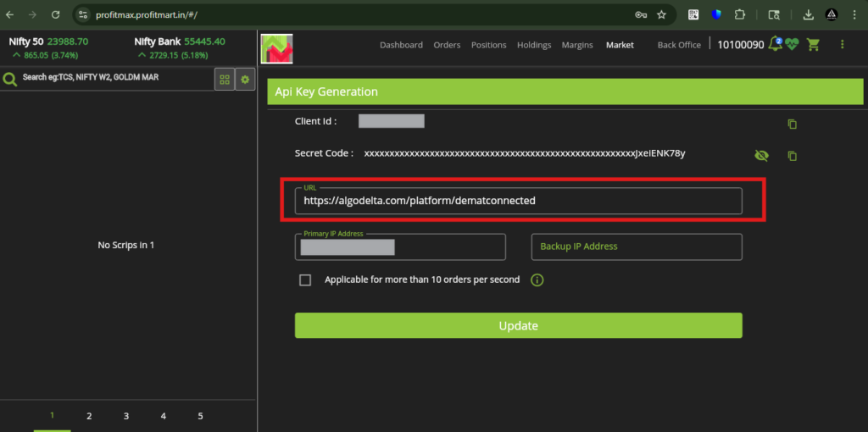The width and height of the screenshot is (868, 432).
Task: Click the info icon beside orders checkbox
Action: click(537, 280)
